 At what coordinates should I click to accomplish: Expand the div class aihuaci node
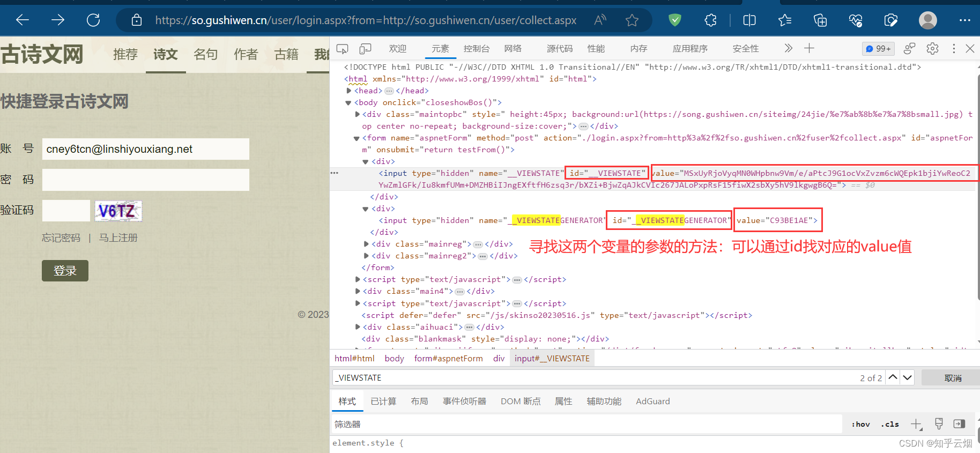tap(358, 327)
